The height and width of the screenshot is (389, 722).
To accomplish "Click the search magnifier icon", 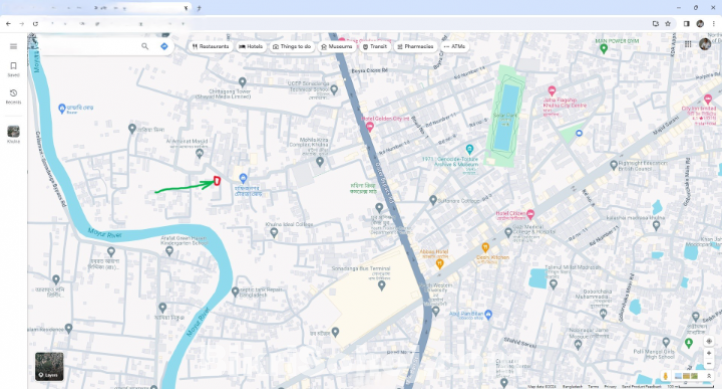I will pyautogui.click(x=145, y=46).
